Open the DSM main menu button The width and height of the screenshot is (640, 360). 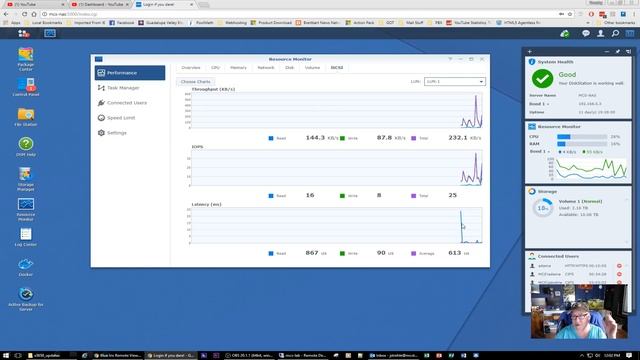24,33
